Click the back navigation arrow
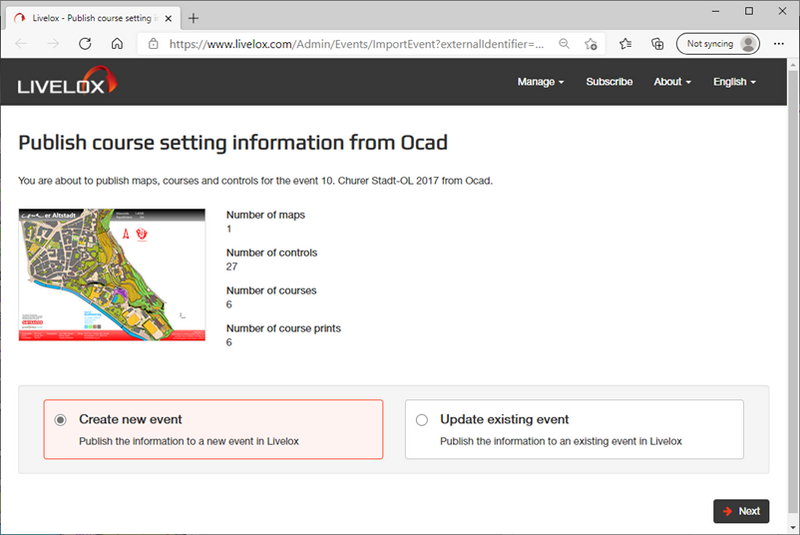 tap(21, 44)
